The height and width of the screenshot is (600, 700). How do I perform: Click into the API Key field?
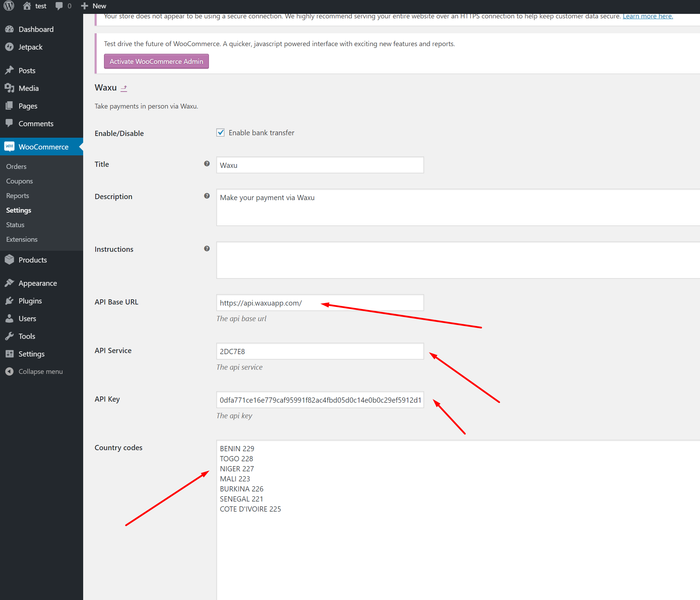pos(320,400)
